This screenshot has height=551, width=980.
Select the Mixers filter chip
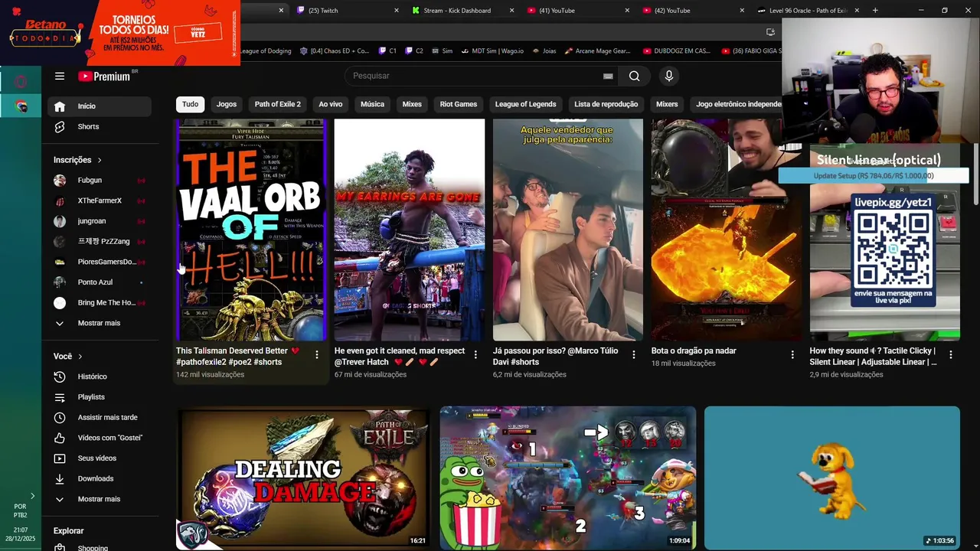[667, 104]
